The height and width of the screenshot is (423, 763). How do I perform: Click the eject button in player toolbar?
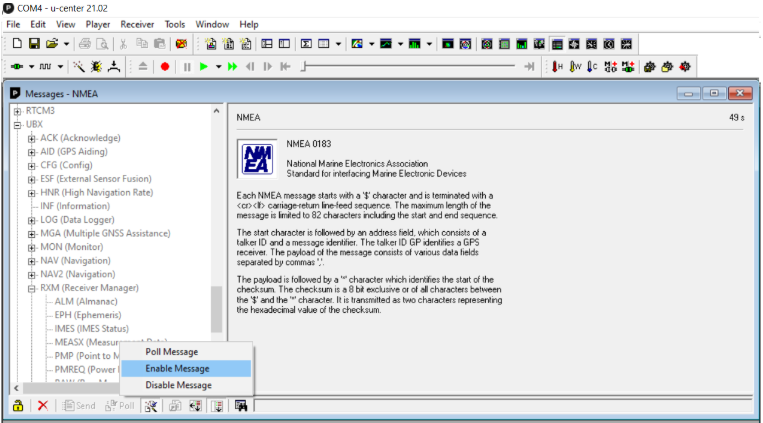tap(143, 66)
